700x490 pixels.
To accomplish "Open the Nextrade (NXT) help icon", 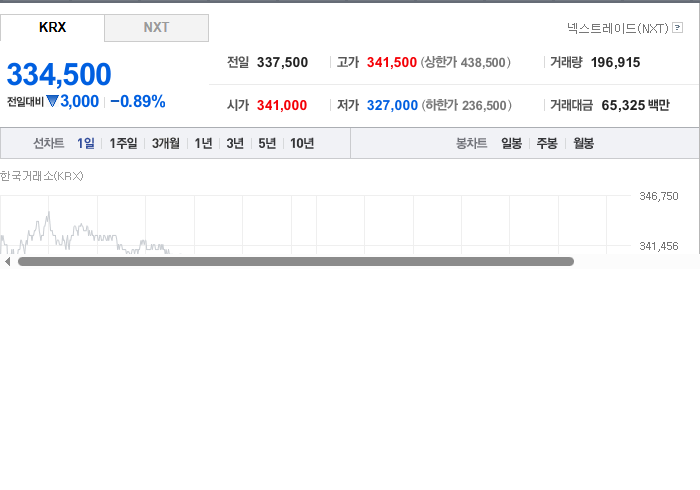I will pyautogui.click(x=677, y=28).
